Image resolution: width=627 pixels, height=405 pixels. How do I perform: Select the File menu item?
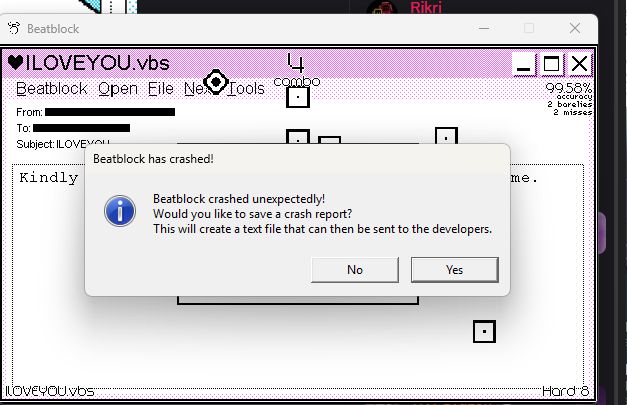(x=161, y=88)
